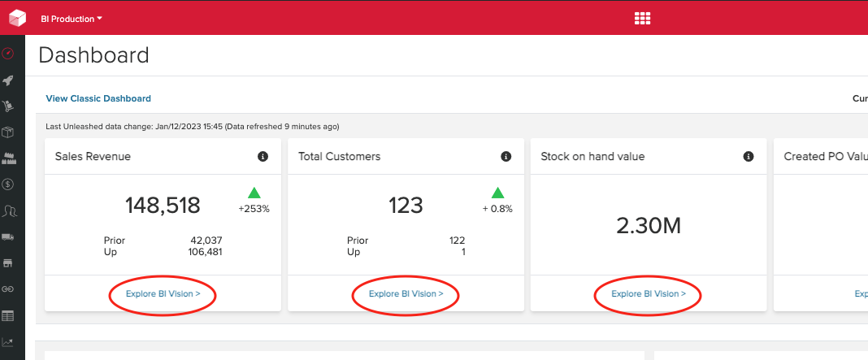Click the Dashboard page heading

pos(94,55)
